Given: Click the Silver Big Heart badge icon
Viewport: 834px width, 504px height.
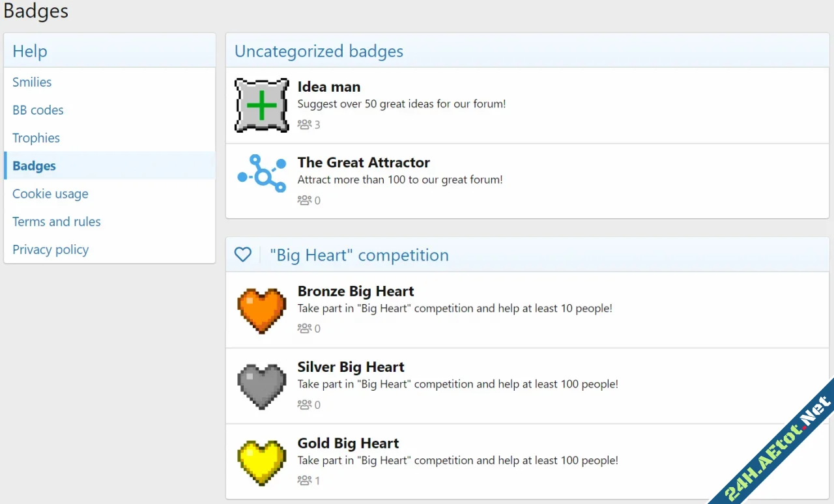Looking at the screenshot, I should pyautogui.click(x=261, y=385).
